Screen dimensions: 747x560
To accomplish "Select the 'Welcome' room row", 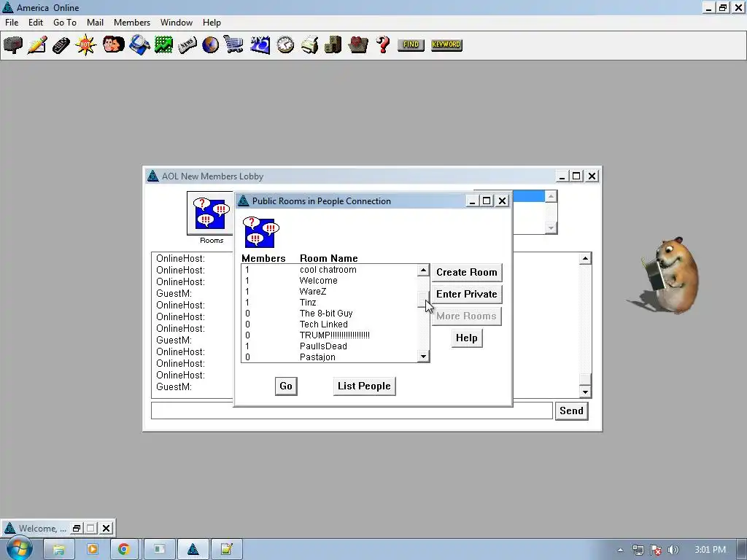I will 329,281.
